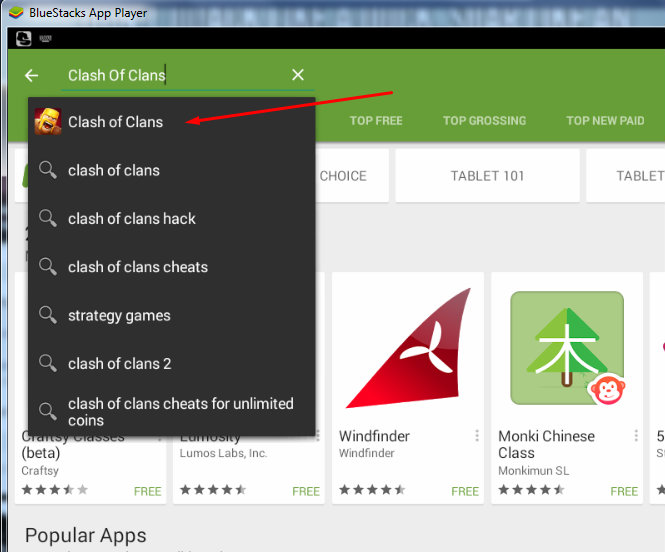The width and height of the screenshot is (665, 552).
Task: Click the Popular Apps section heading
Action: coord(86,535)
